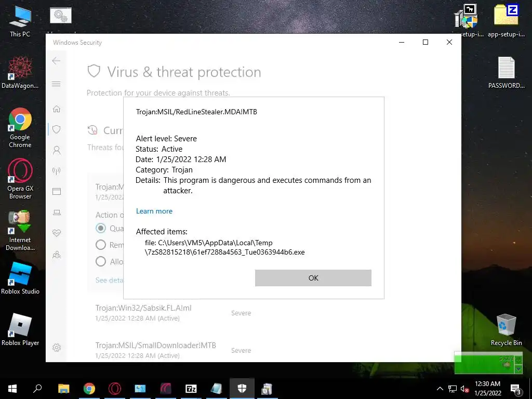The width and height of the screenshot is (532, 399).
Task: Open the This PC desktop icon
Action: [20, 21]
